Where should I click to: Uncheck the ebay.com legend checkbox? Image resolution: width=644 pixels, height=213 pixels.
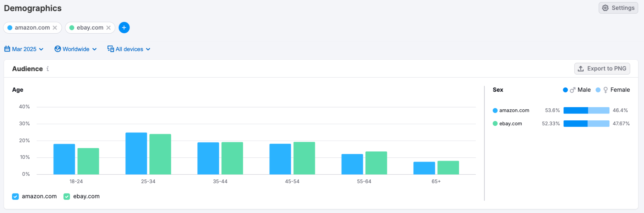coord(67,196)
